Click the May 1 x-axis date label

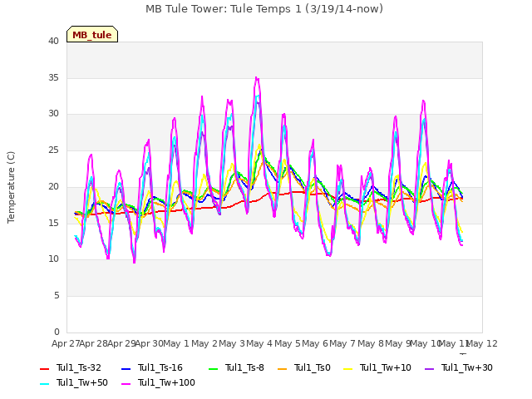[176, 343]
